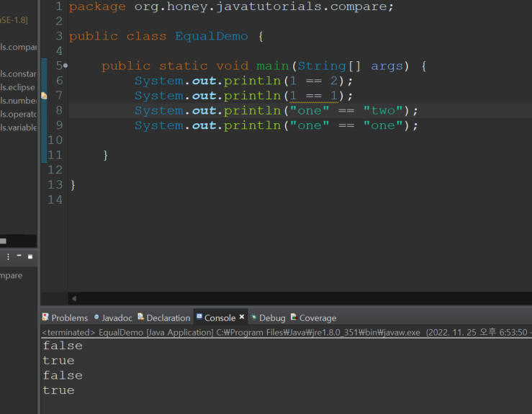
Task: Click the main method name
Action: pyautogui.click(x=272, y=66)
